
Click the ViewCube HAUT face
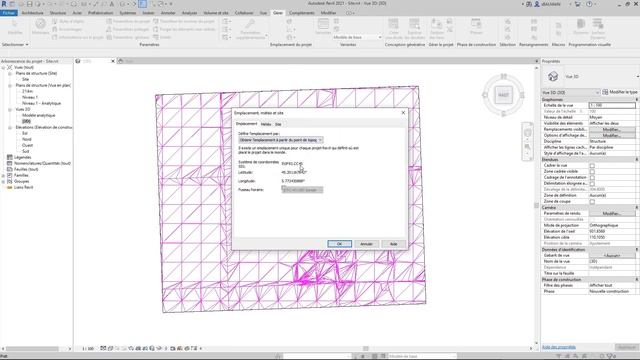(503, 95)
